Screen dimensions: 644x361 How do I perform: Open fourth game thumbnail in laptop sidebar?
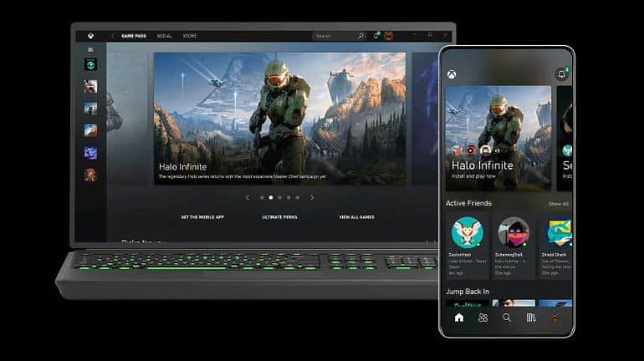point(90,131)
